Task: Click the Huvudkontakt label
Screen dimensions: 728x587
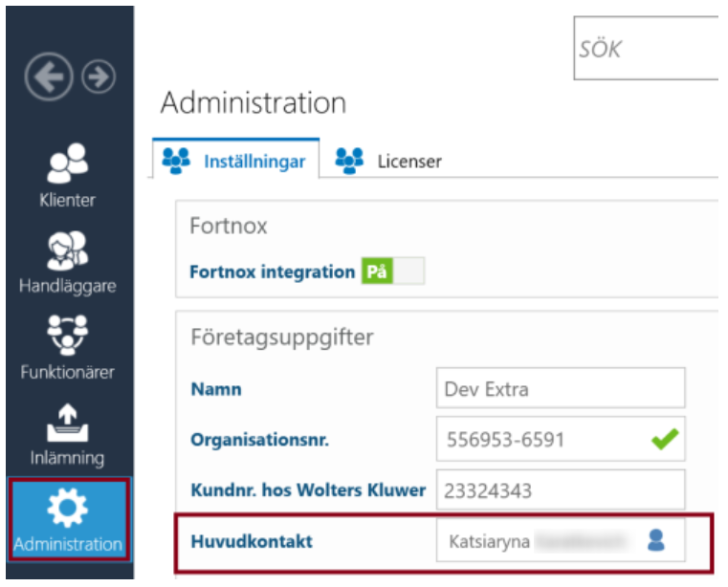Action: click(x=252, y=541)
